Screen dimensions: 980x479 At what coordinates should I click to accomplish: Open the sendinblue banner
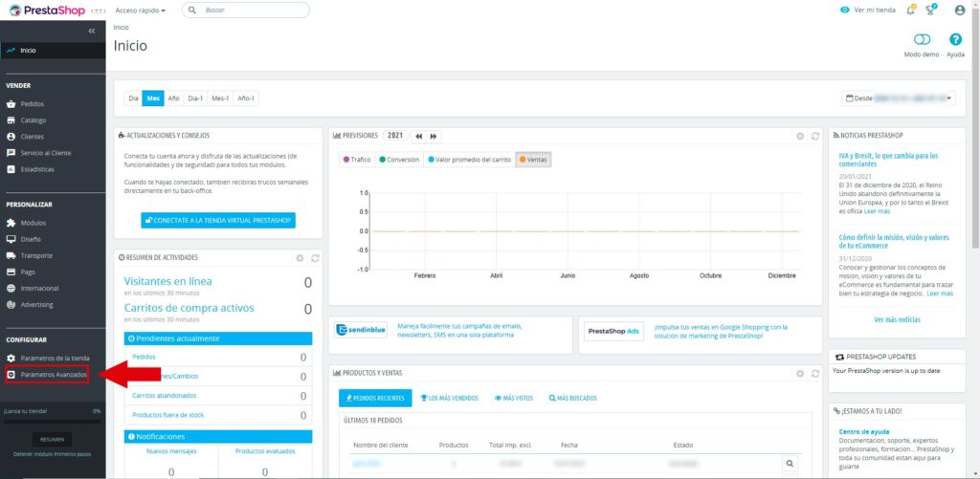pyautogui.click(x=451, y=336)
